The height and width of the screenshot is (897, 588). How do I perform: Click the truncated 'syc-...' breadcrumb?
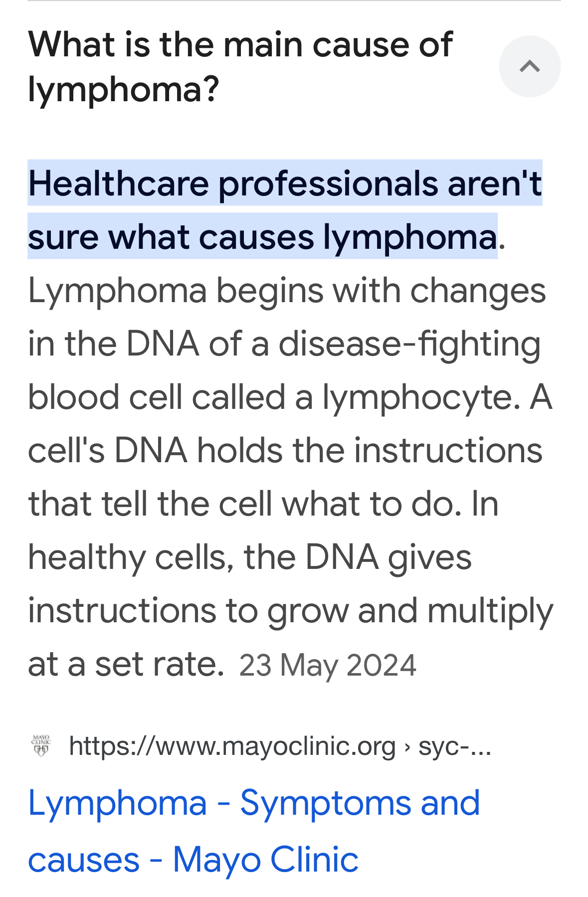(x=455, y=746)
